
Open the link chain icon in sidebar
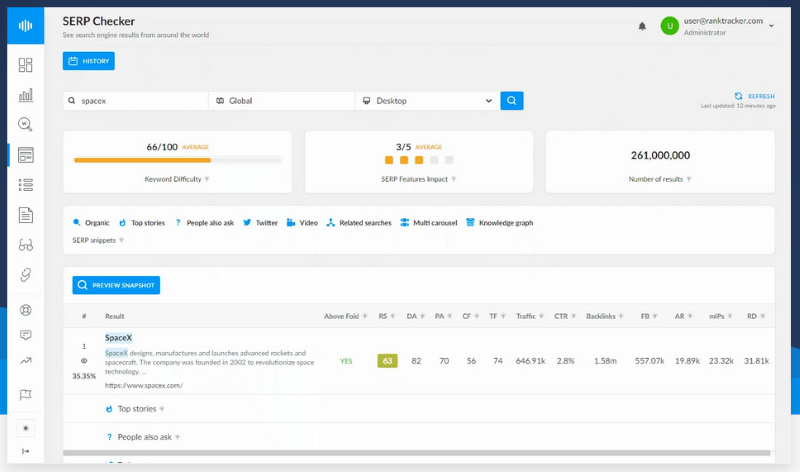(x=26, y=275)
